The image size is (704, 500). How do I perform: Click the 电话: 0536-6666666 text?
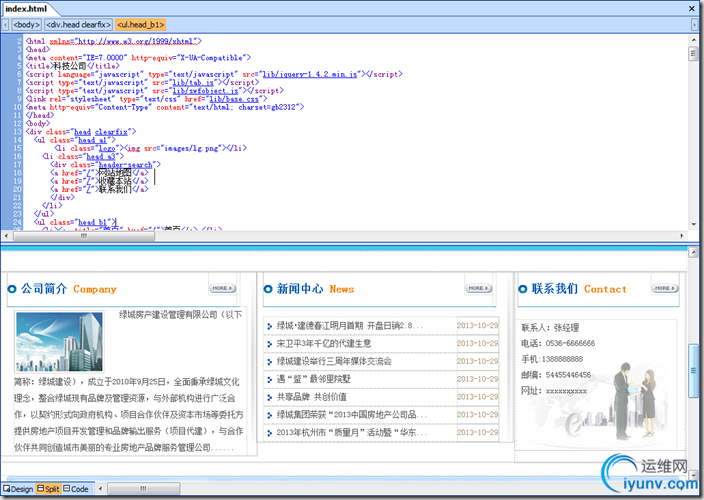click(x=558, y=343)
